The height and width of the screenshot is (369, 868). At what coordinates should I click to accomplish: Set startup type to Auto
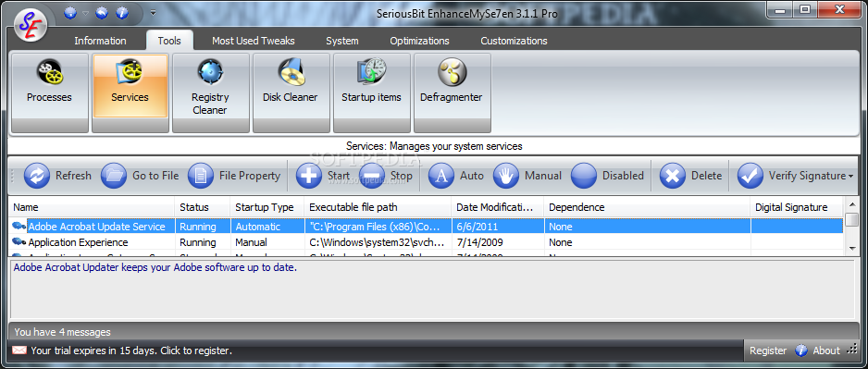tap(457, 176)
